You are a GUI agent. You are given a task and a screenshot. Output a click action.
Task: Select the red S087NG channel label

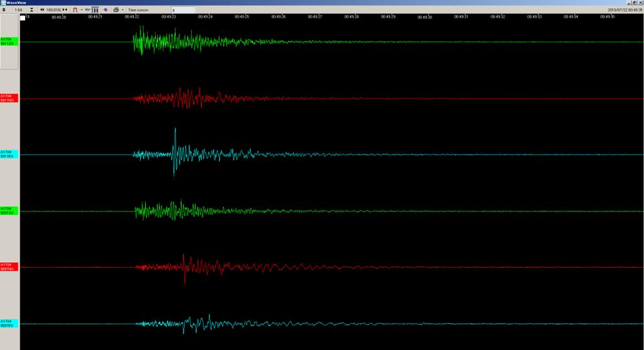(9, 266)
